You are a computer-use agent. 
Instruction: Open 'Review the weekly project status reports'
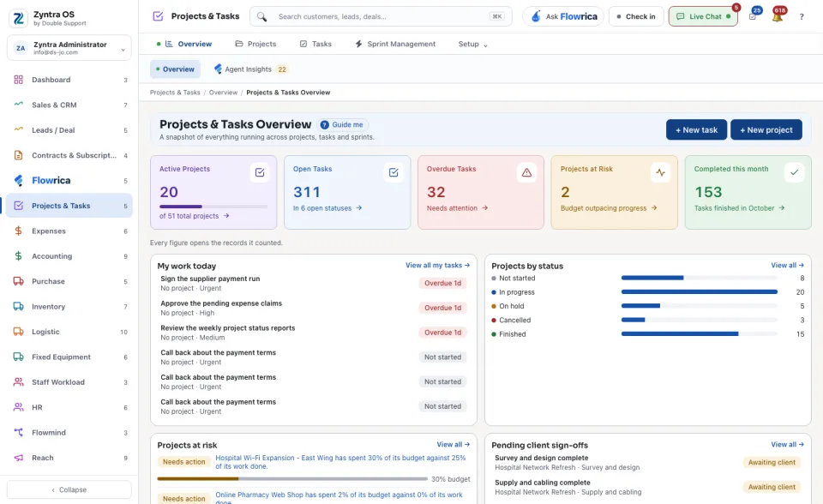coord(228,328)
